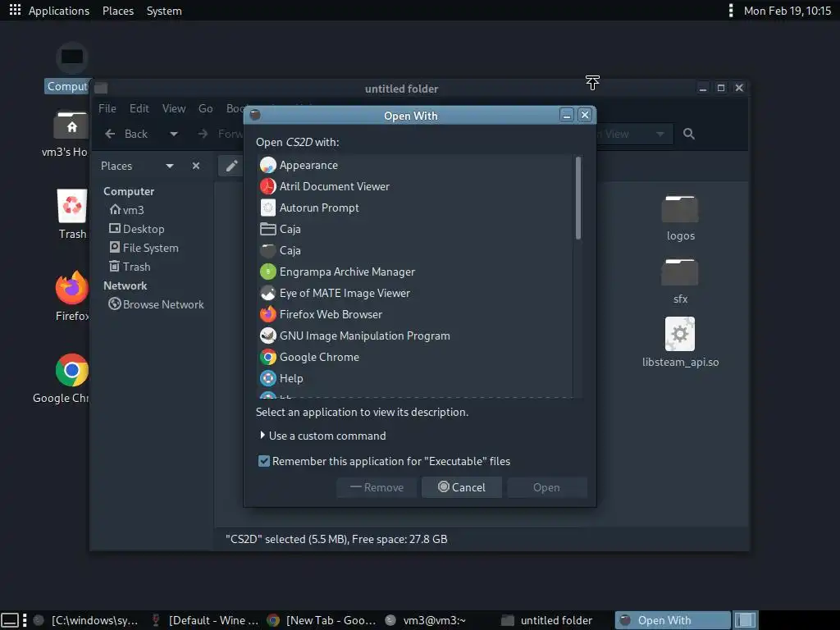Open vm3's Home desktop icon

click(x=71, y=126)
